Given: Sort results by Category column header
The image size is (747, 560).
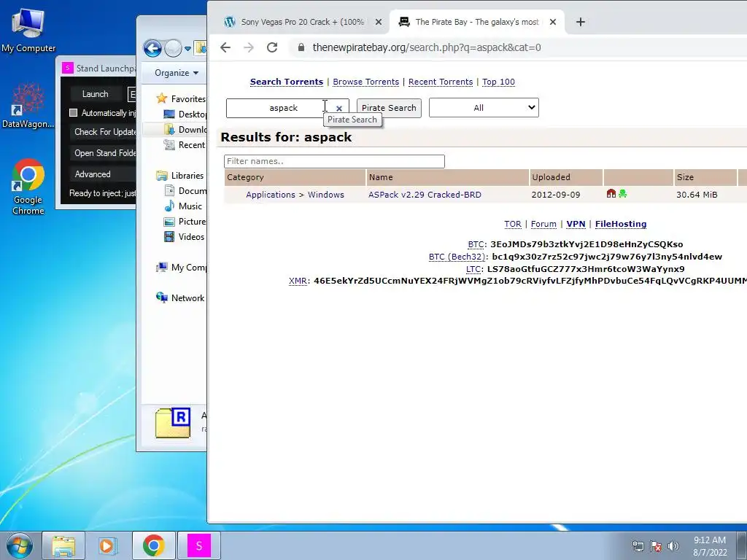Looking at the screenshot, I should click(x=295, y=177).
